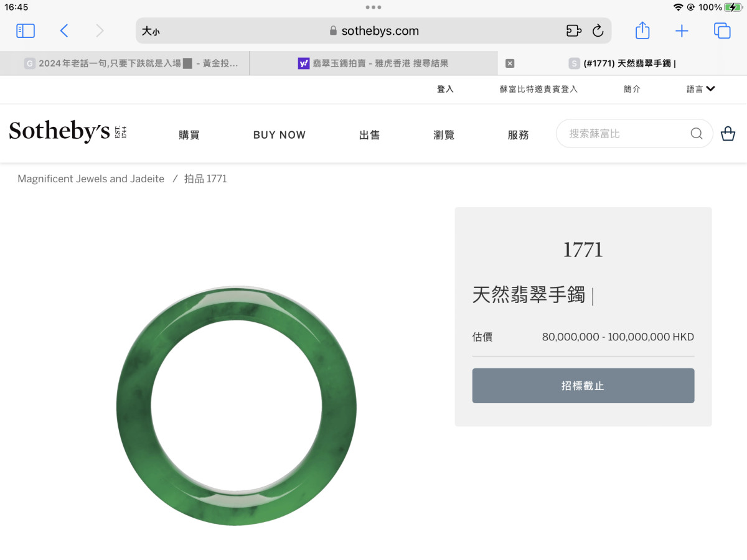Open the 瀏覽 menu
The height and width of the screenshot is (560, 747).
[x=444, y=135]
